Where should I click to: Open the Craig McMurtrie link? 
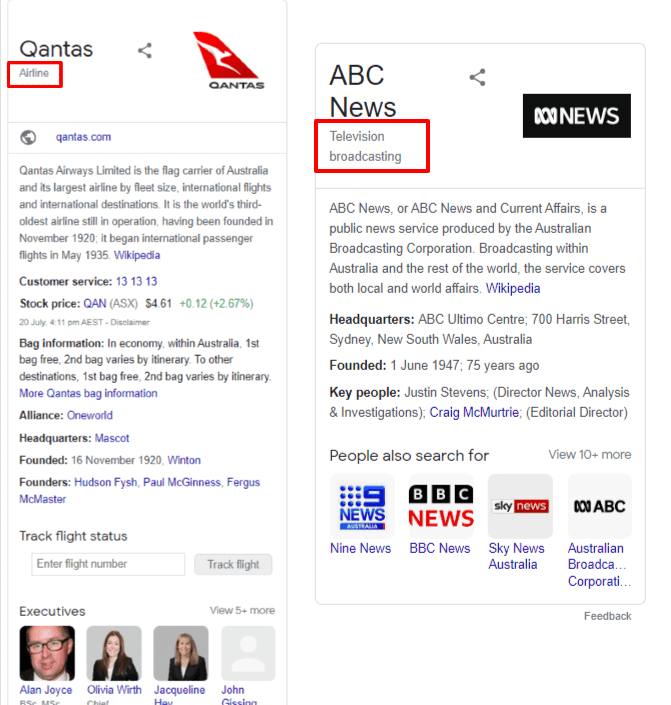tap(474, 412)
